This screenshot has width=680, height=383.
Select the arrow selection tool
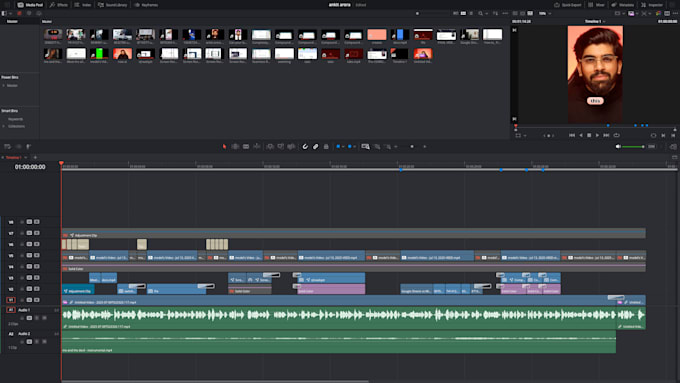224,147
